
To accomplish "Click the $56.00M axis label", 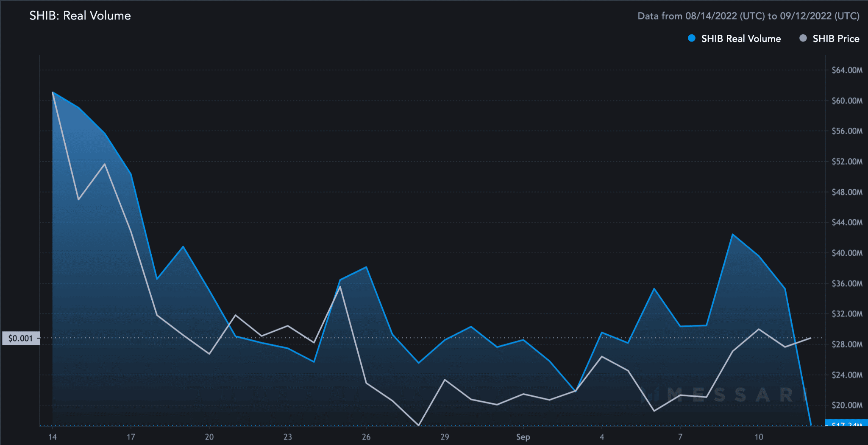I will [x=847, y=131].
